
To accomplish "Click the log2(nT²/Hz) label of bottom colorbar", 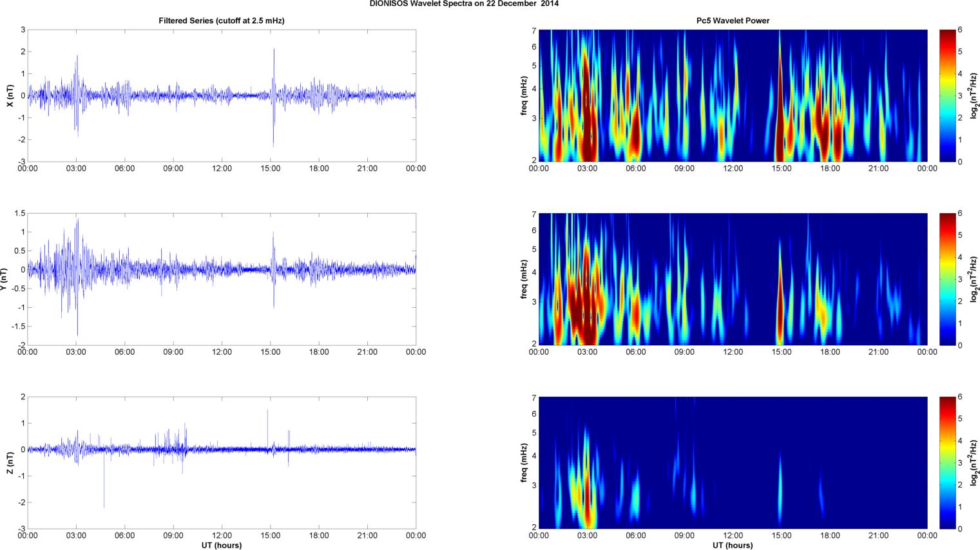I will coord(974,462).
